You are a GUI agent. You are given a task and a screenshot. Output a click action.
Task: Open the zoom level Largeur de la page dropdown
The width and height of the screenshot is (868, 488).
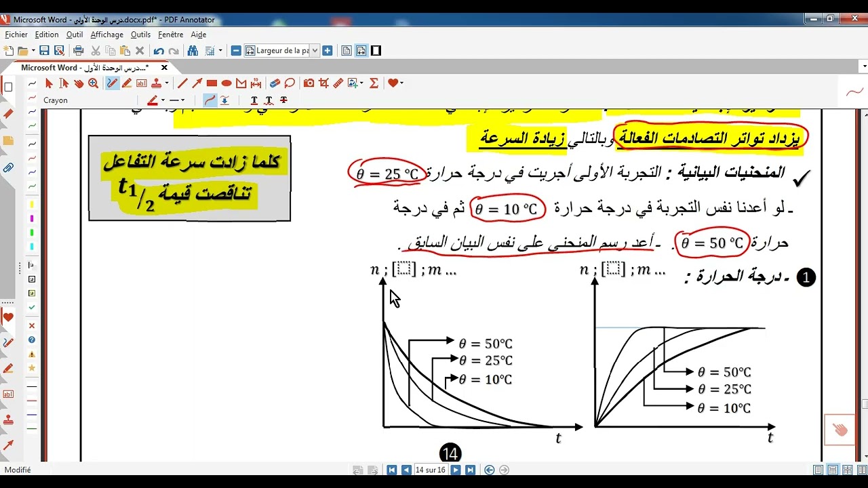[315, 51]
